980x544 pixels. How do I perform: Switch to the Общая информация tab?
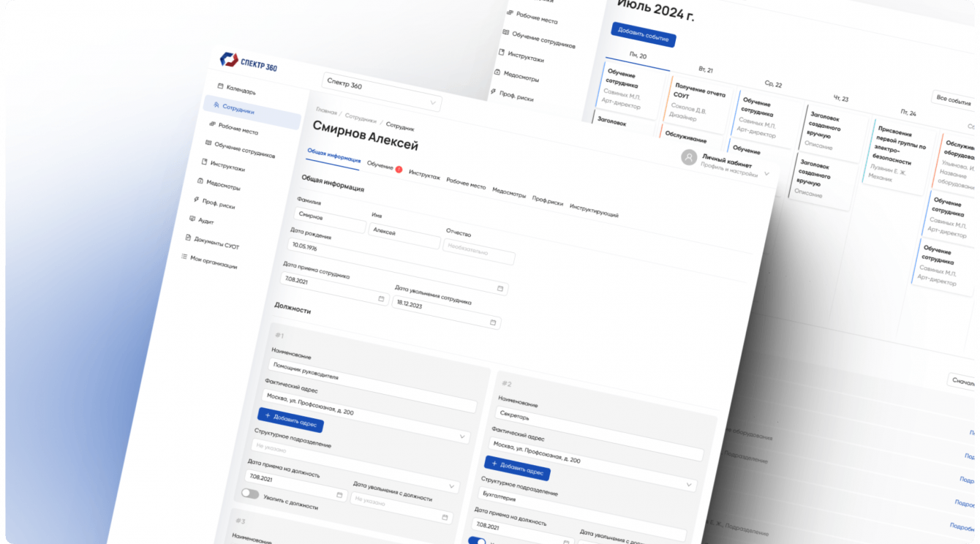[333, 156]
